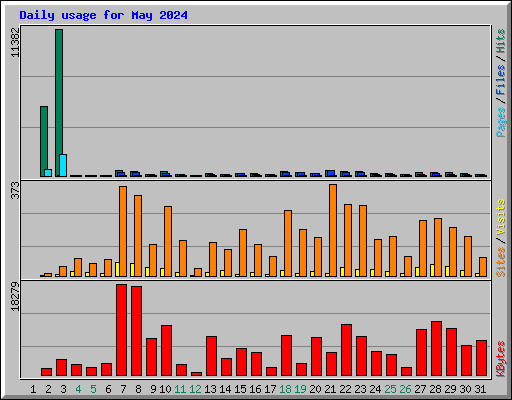
Task: Select the cyan Pages bar for day 2
Action: (x=48, y=173)
